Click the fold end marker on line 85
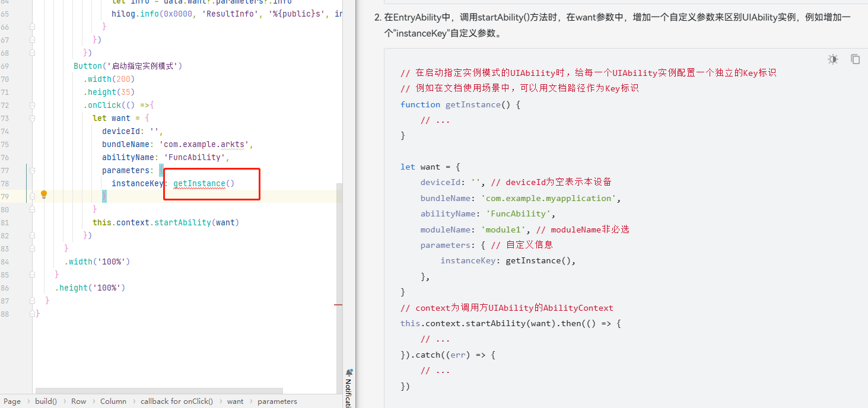868x408 pixels. [32, 275]
